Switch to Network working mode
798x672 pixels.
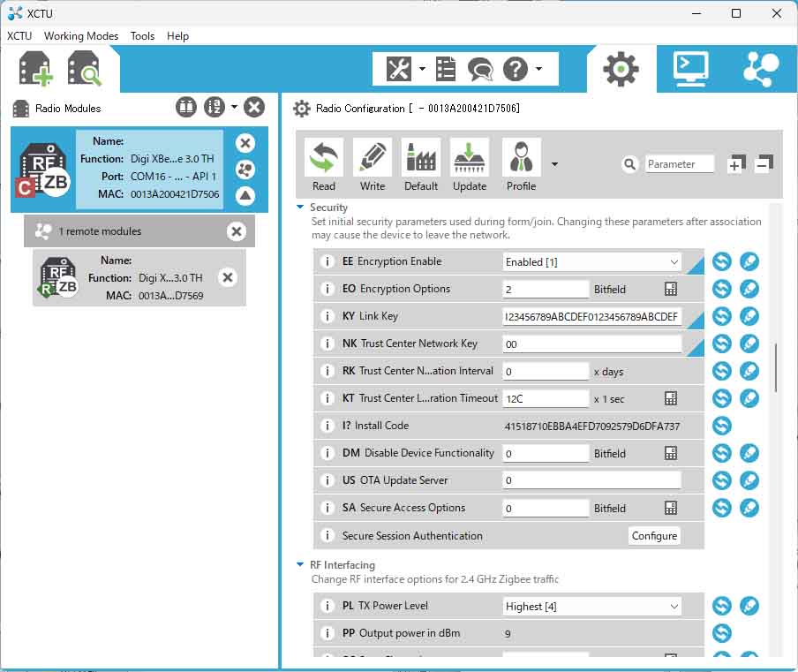[760, 68]
